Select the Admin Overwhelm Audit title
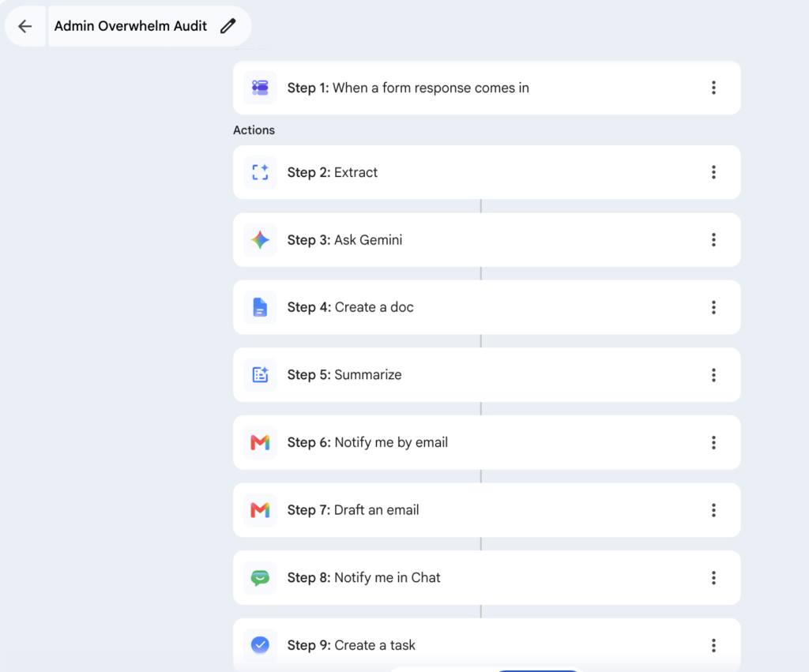The image size is (809, 672). pyautogui.click(x=130, y=26)
